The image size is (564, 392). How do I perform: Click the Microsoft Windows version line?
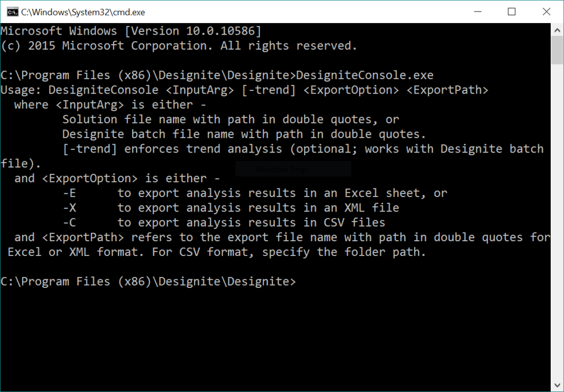click(x=131, y=31)
